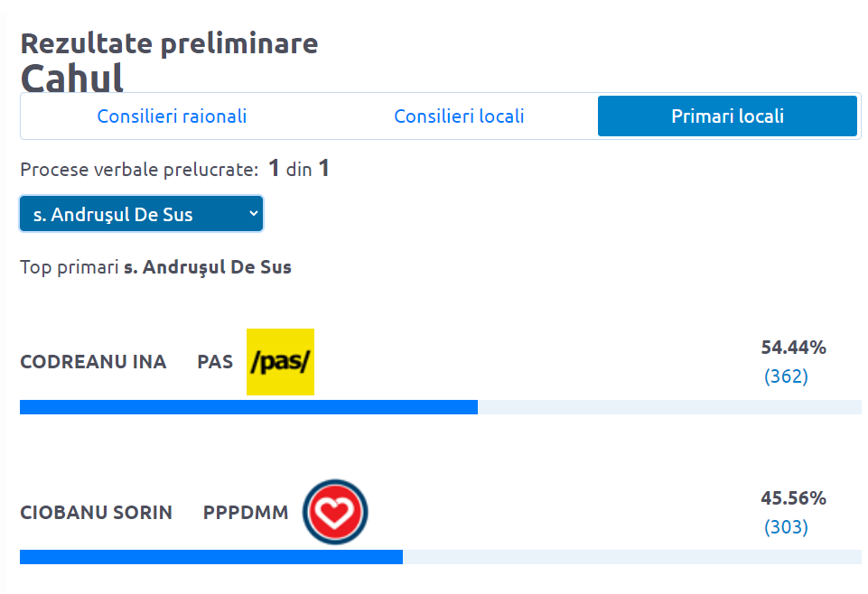
Task: Click the (362) vote count link
Action: (x=786, y=376)
